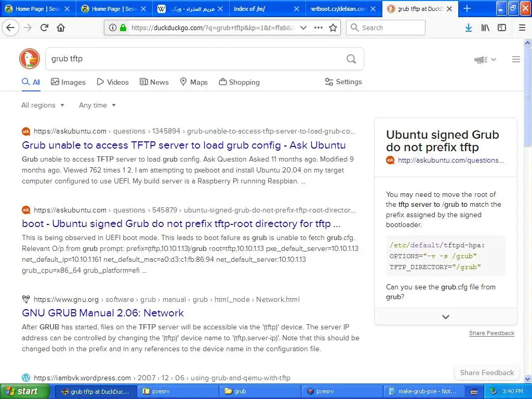Click the floating Share Feedback button
Viewport: 532px width, 399px height.
coord(487,373)
